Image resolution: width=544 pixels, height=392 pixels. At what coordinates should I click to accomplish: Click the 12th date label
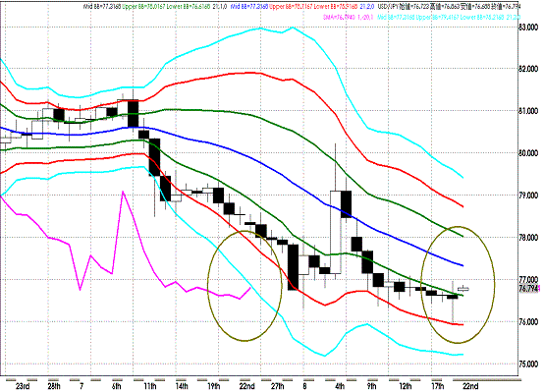click(406, 386)
